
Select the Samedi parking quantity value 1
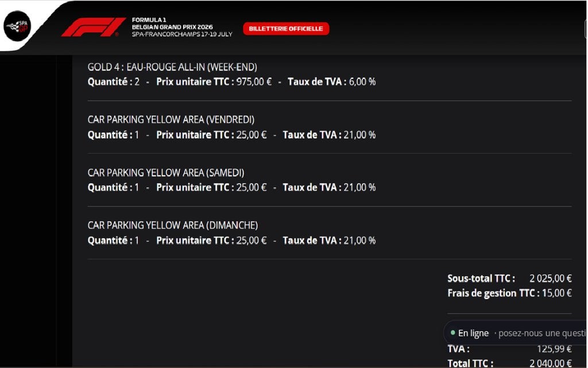(x=137, y=187)
